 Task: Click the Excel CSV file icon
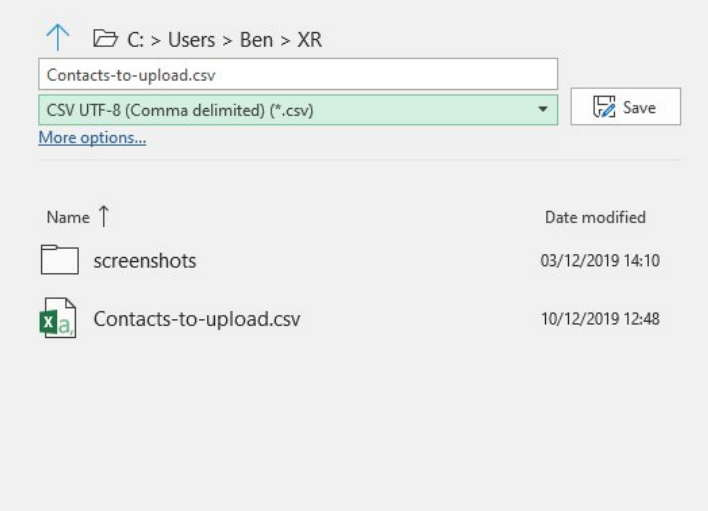[x=58, y=318]
